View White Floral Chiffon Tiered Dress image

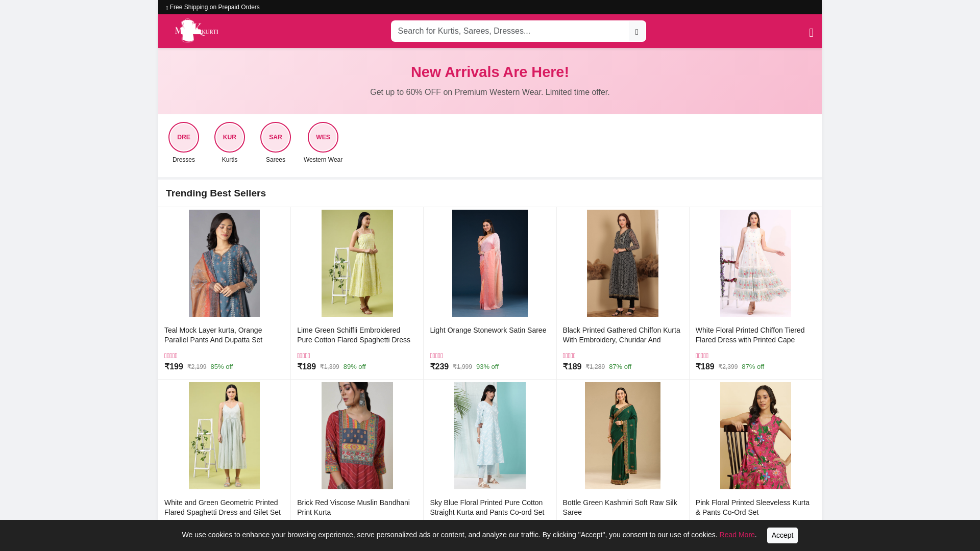(755, 263)
